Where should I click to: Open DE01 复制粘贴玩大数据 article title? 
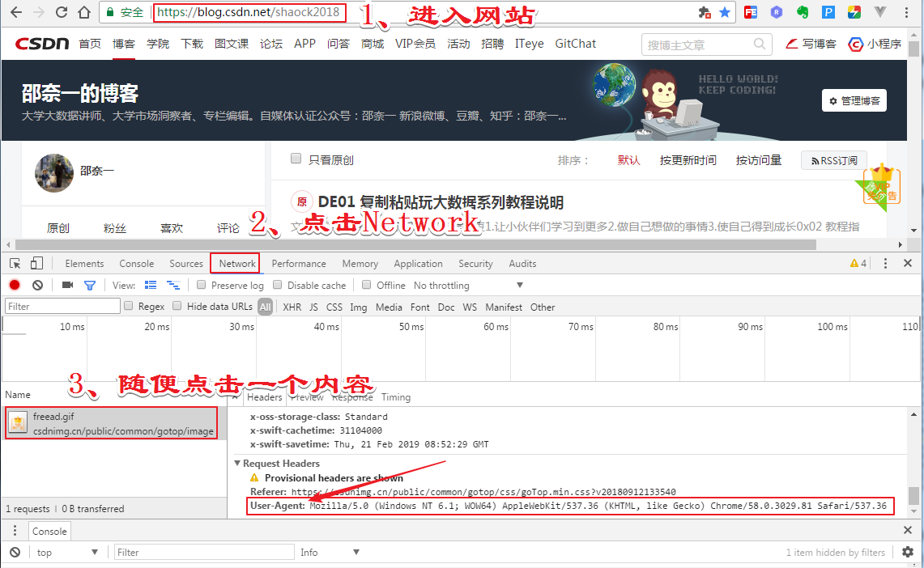coord(441,202)
